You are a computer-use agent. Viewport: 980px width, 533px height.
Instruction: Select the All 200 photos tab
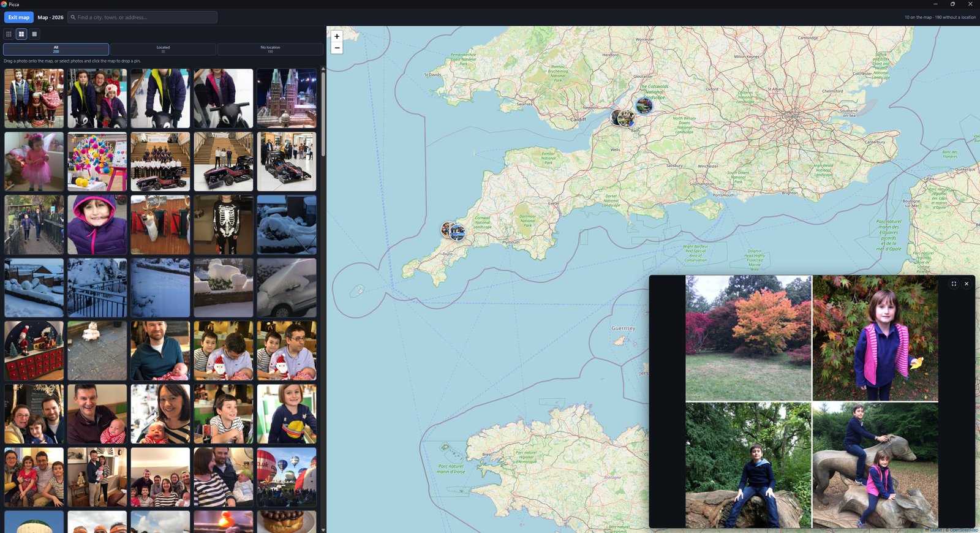click(56, 49)
